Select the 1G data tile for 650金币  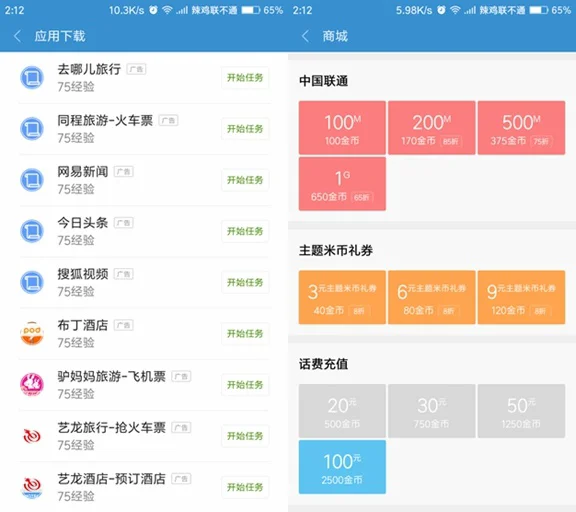[342, 184]
